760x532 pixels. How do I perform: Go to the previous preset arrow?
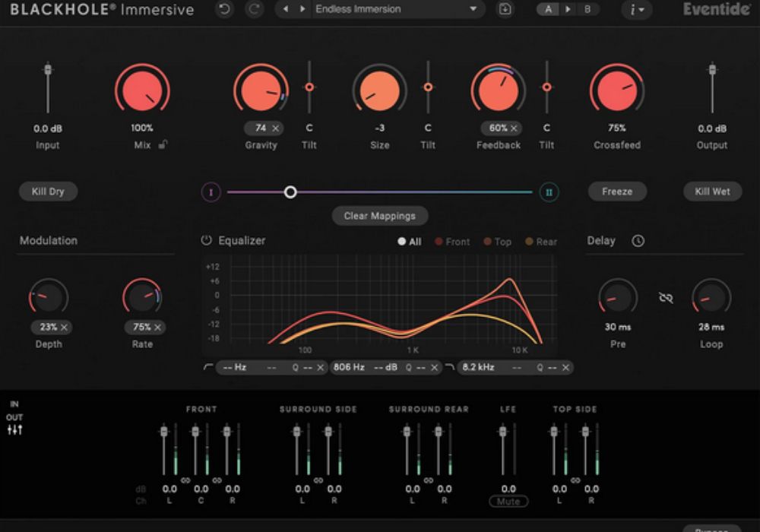(x=286, y=9)
